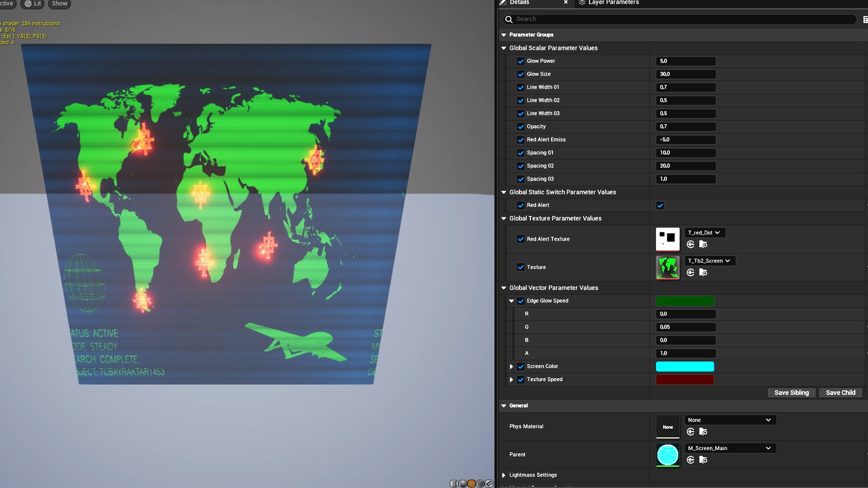Click the search magnifier in the Details search bar
Screen dimensions: 868x488
[509, 19]
